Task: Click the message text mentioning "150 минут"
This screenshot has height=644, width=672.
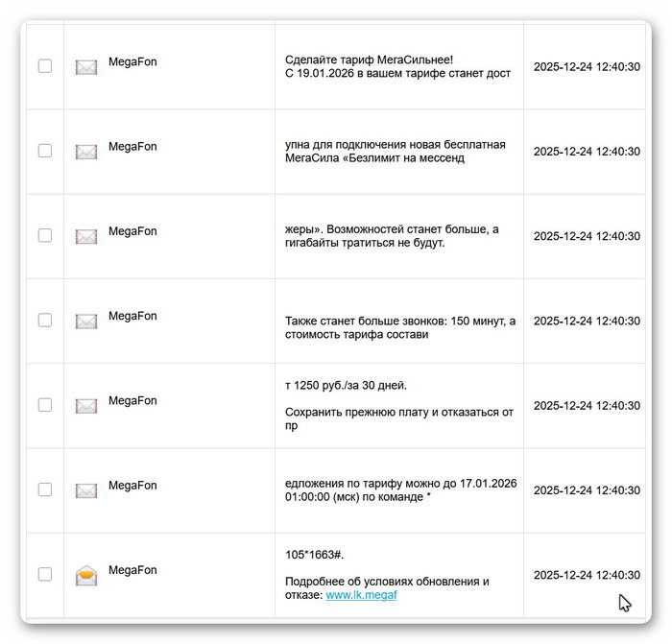Action: coord(399,322)
